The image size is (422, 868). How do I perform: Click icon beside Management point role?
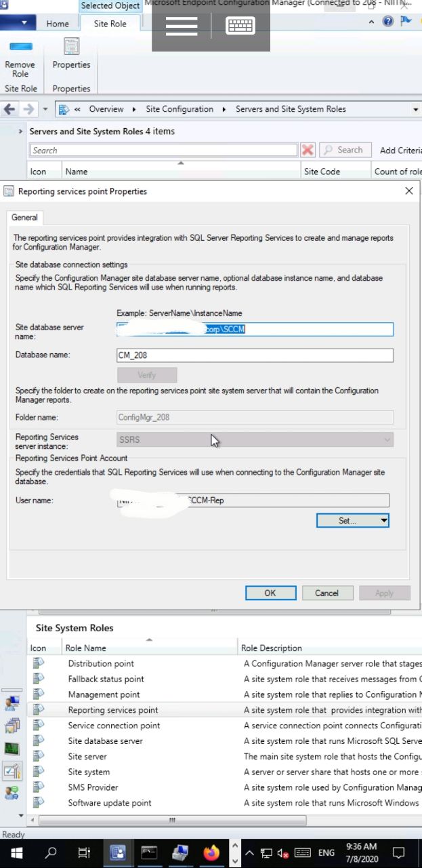39,694
